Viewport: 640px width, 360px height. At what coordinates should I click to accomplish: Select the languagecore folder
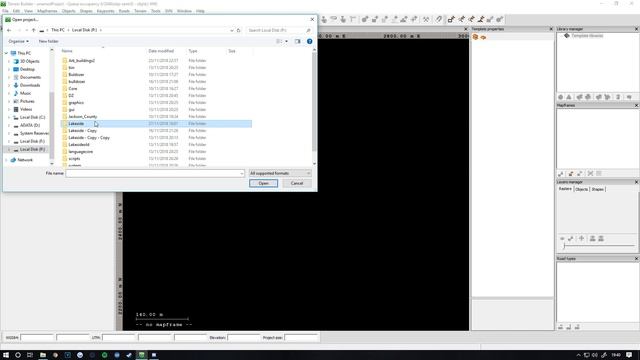pyautogui.click(x=81, y=151)
